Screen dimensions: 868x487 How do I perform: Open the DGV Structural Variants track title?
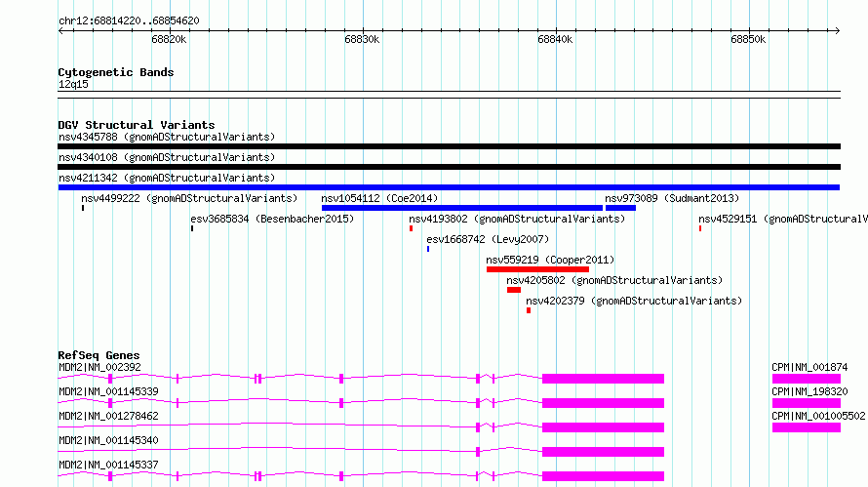137,125
